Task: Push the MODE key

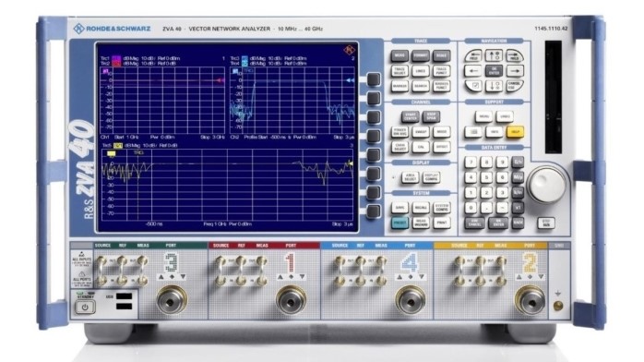Action: click(x=442, y=132)
